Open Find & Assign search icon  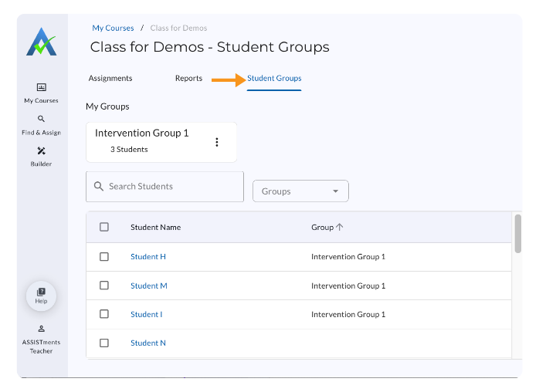(x=41, y=120)
